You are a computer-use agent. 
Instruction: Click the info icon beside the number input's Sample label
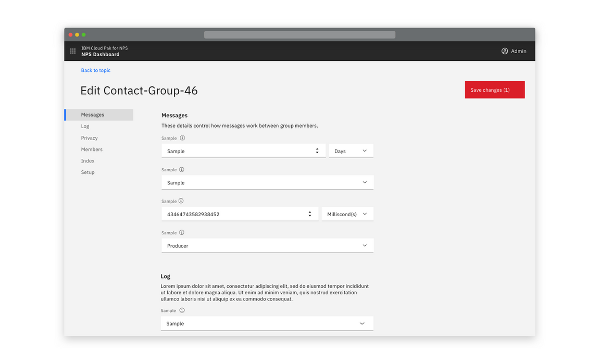(182, 201)
